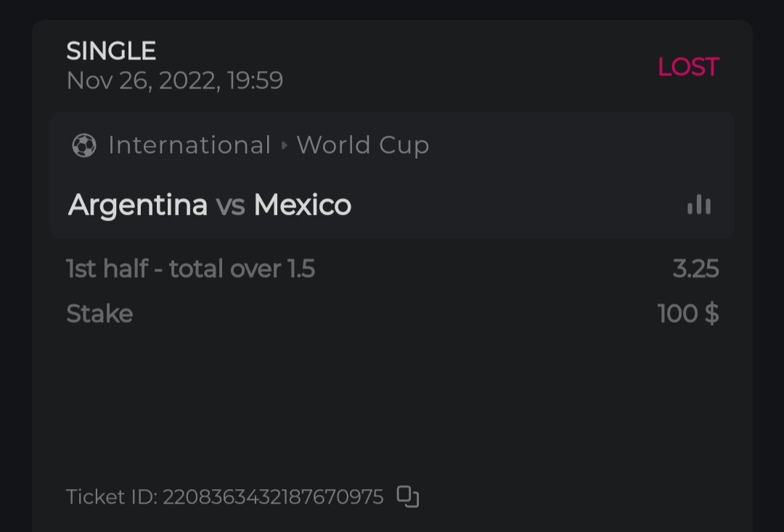Open the International category link
This screenshot has width=784, height=532.
(x=189, y=145)
